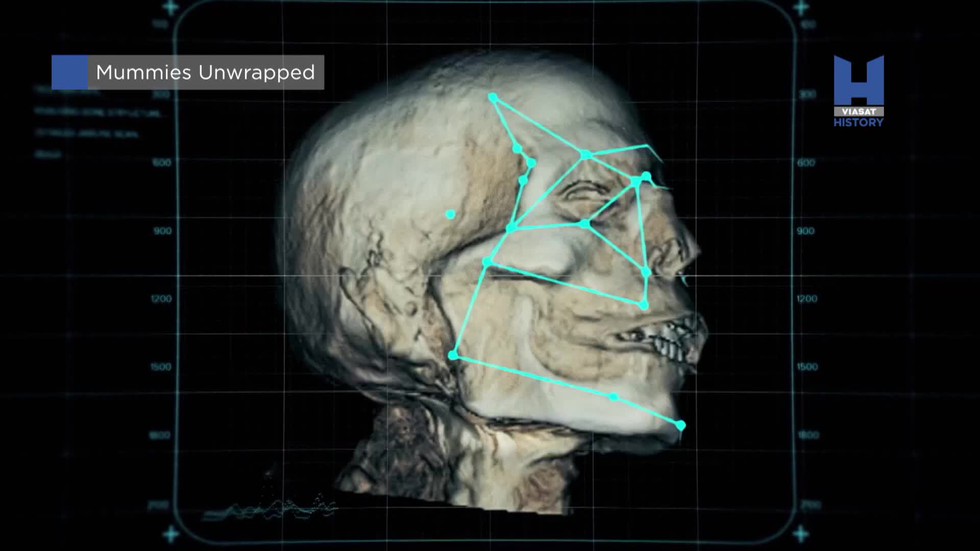980x551 pixels.
Task: Select the landmark node above the eyebrow
Action: coord(586,155)
